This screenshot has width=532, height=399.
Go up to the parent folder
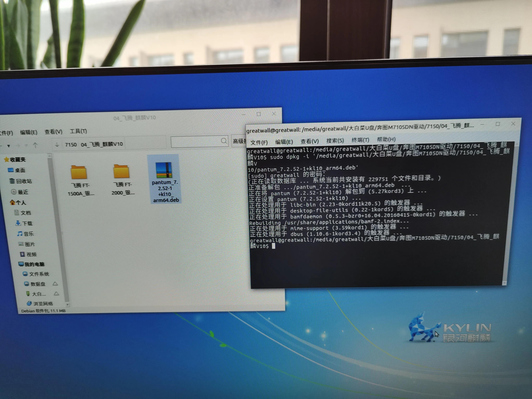[x=35, y=145]
